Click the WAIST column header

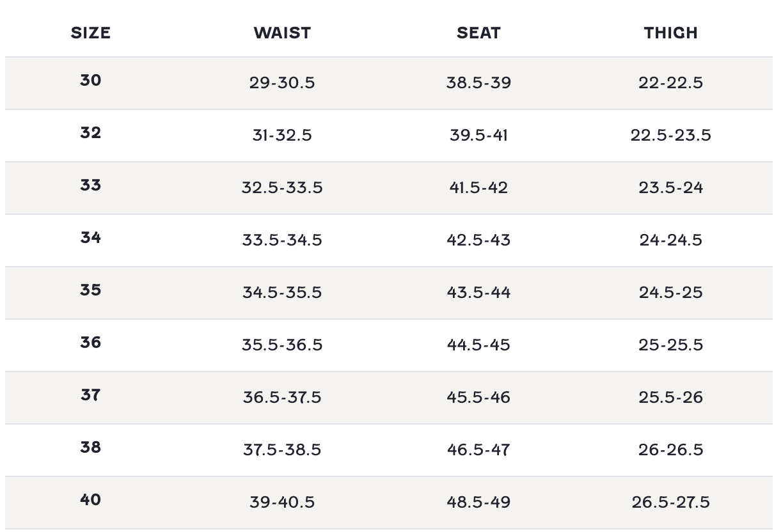282,33
